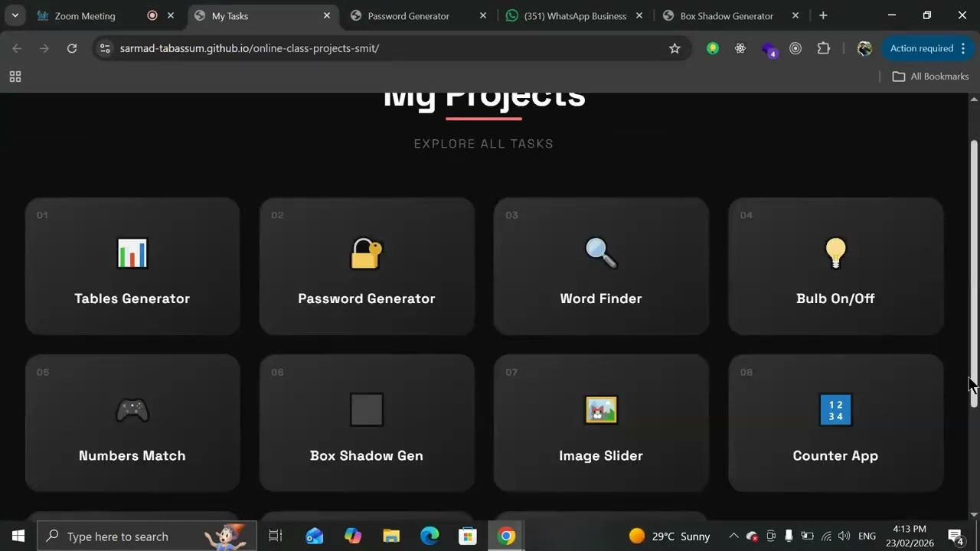Launch File Explorer from the taskbar
Screen dimensions: 980x551
391,536
